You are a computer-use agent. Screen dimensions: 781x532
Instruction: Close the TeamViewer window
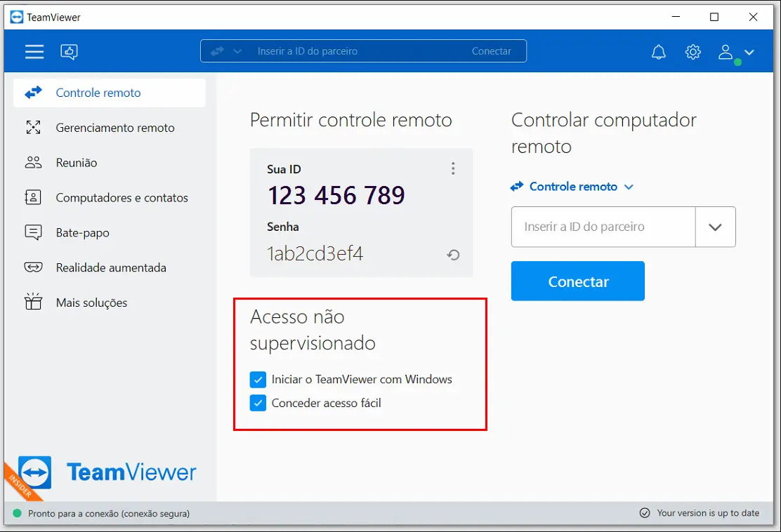[753, 17]
